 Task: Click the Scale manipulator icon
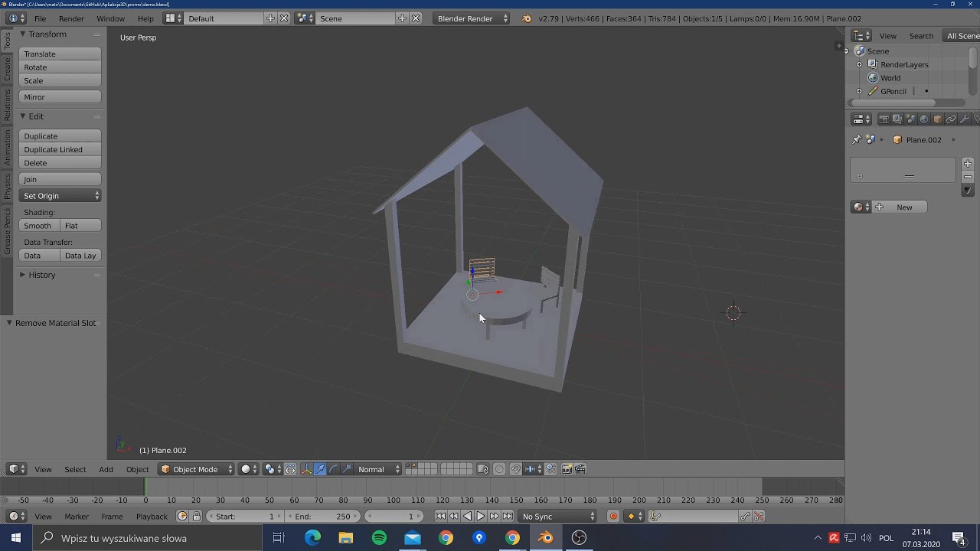(347, 469)
